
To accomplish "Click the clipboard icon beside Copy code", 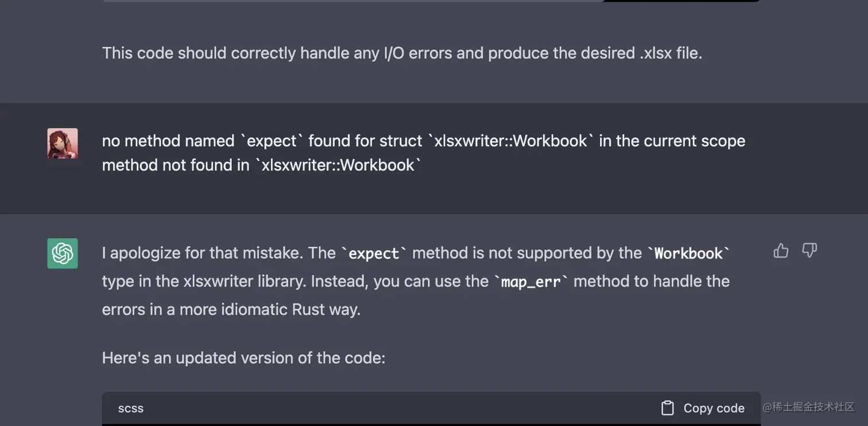I will coord(667,408).
